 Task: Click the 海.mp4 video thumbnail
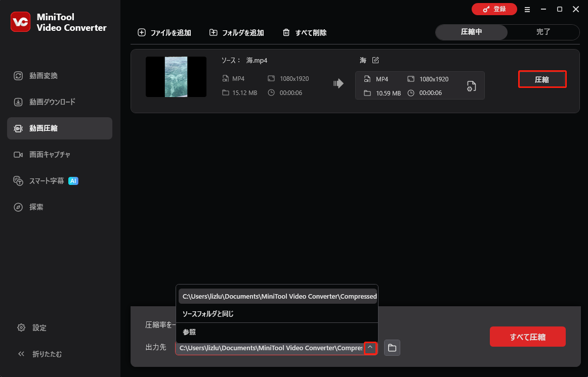pos(176,77)
